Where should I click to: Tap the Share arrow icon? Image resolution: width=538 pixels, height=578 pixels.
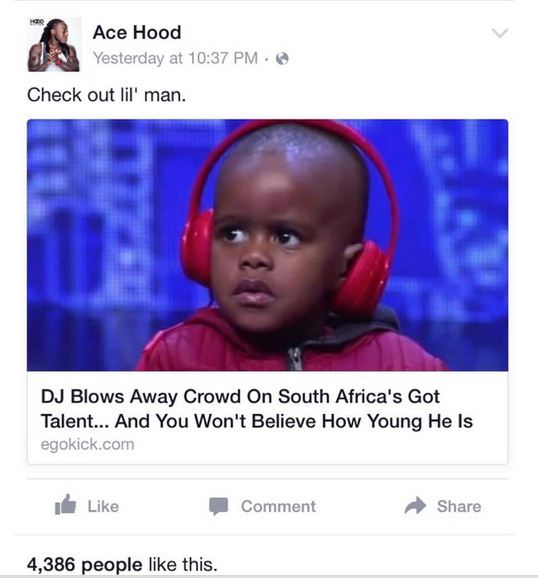click(x=415, y=505)
